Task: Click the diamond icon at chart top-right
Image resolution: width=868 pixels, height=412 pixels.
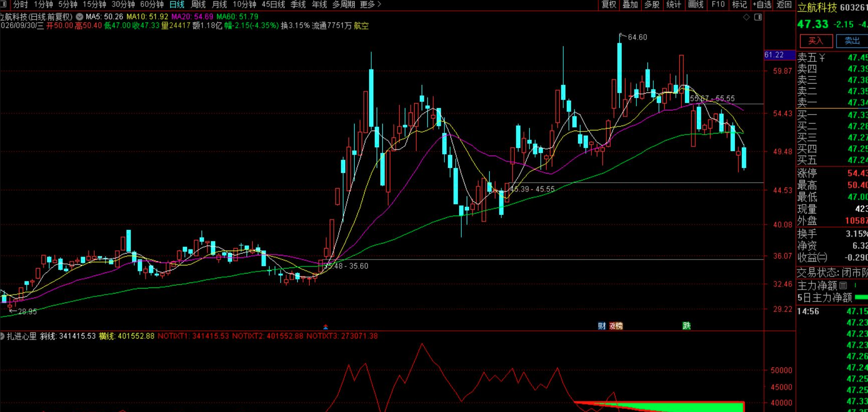Action: (746, 17)
